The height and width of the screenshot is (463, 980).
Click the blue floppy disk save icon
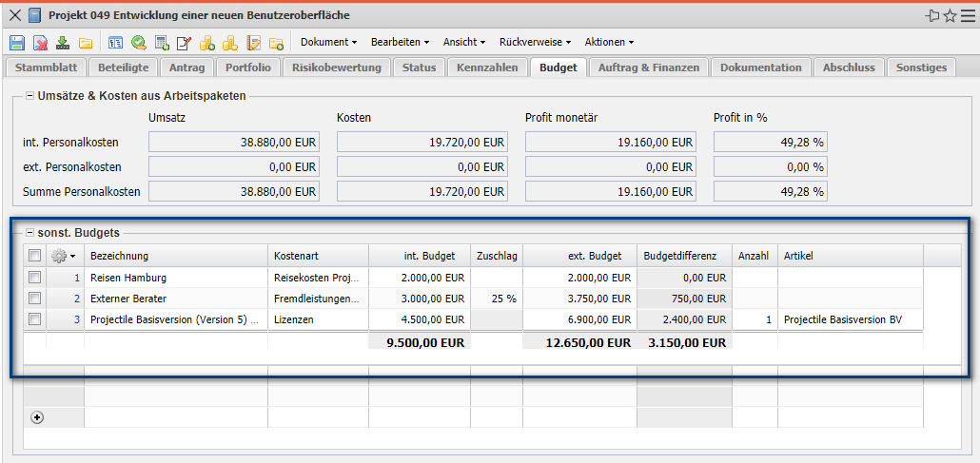(x=16, y=43)
